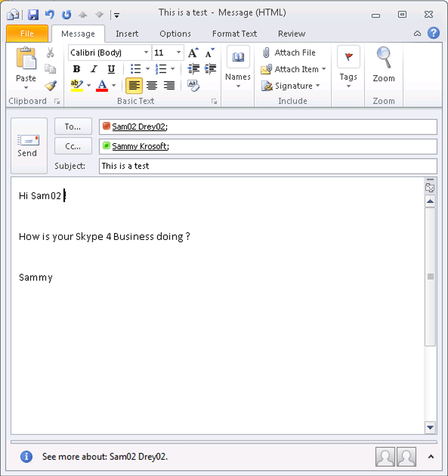Clear formatting with eraser icon
The width and height of the screenshot is (448, 476).
[x=193, y=86]
